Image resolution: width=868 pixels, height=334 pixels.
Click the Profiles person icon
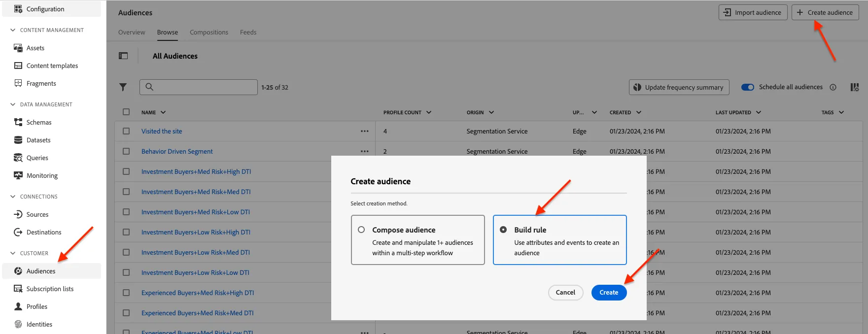click(x=18, y=306)
